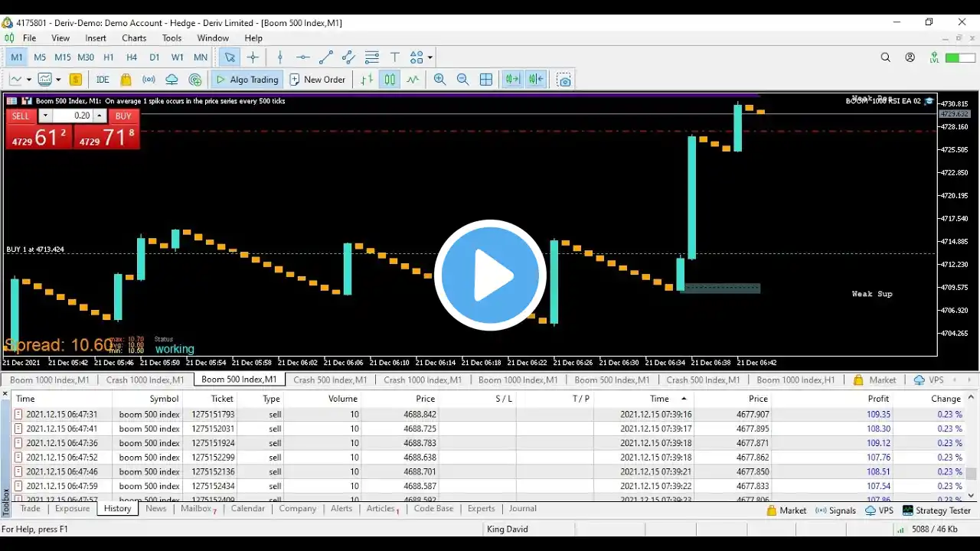This screenshot has width=980, height=551.
Task: Switch chart to line chart style
Action: (413, 80)
